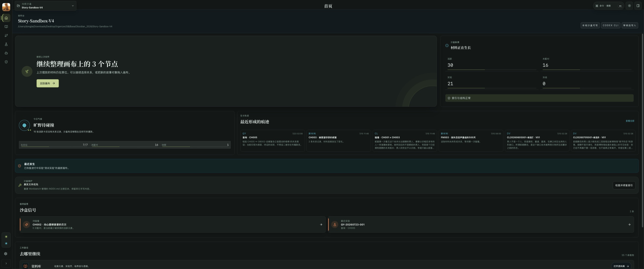Viewport: 644px width, 269px height.
Task: Click 打开资料库 button
Action: tap(621, 266)
